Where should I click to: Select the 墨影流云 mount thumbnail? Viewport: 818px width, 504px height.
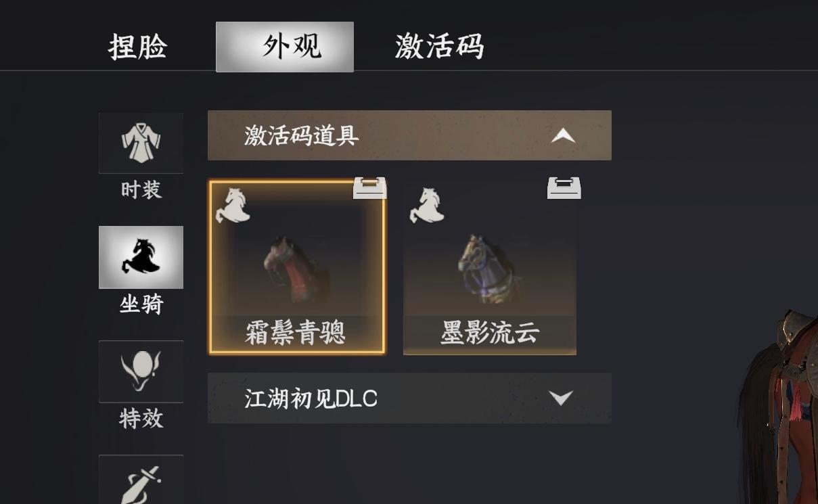(490, 267)
